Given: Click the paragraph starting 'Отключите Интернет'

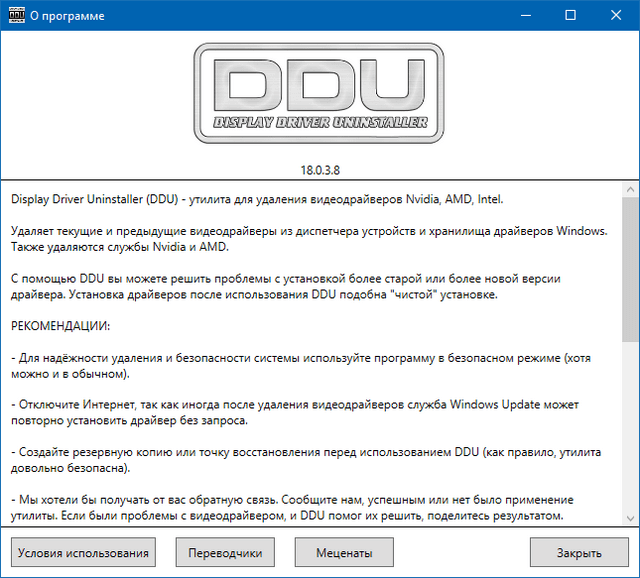Looking at the screenshot, I should [295, 412].
